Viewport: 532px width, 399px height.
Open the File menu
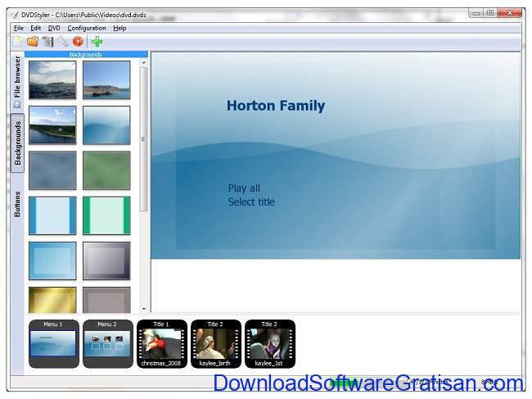coord(19,28)
